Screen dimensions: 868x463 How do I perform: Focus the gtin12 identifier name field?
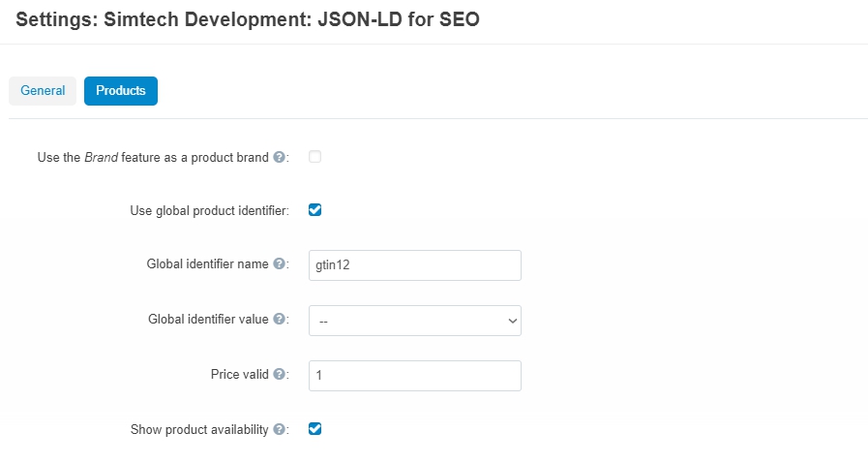point(414,265)
